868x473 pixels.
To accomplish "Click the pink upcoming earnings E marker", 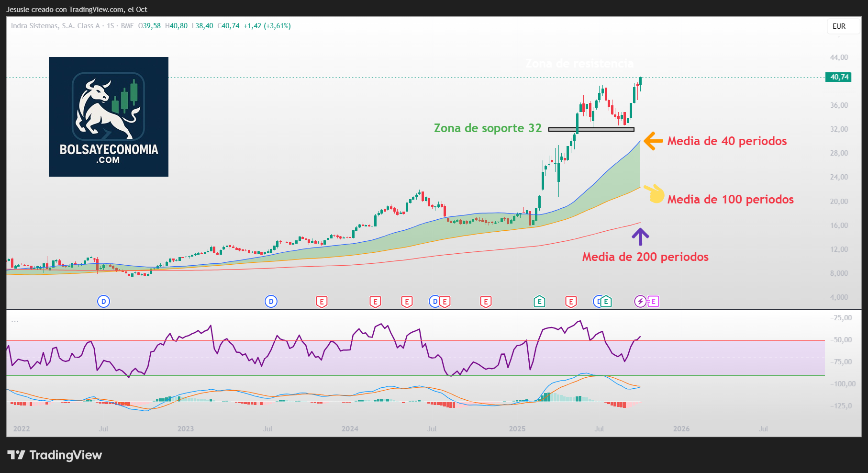I will [x=653, y=301].
